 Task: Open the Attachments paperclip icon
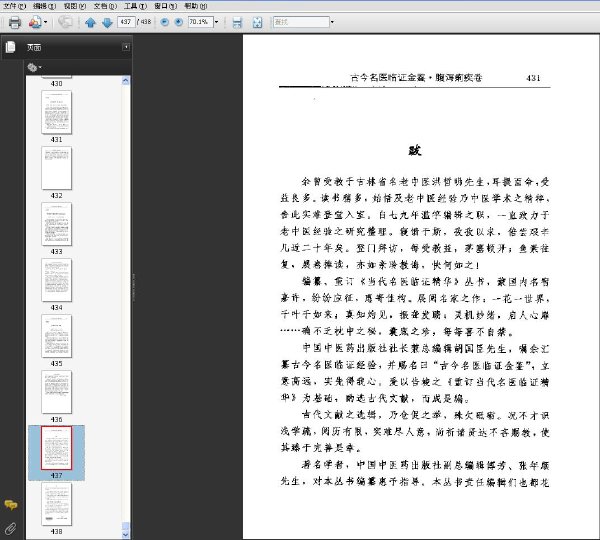(x=10, y=529)
